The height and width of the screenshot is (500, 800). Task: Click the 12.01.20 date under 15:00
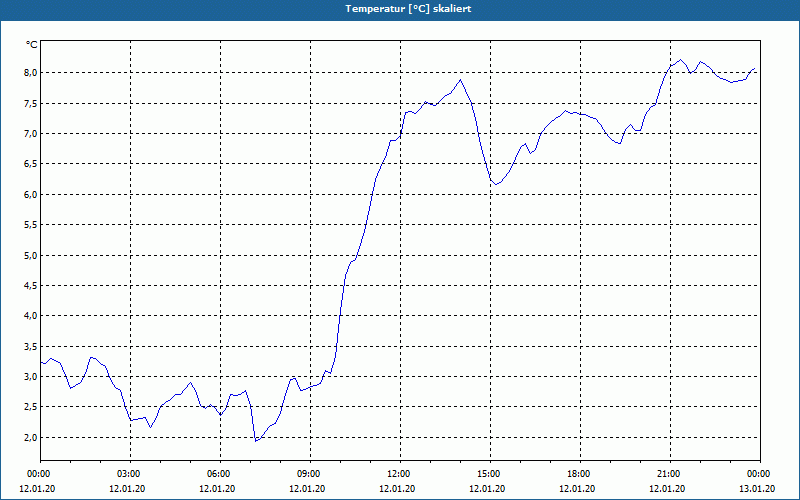pyautogui.click(x=487, y=489)
